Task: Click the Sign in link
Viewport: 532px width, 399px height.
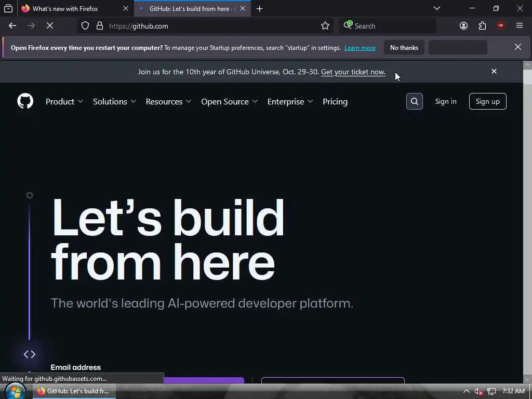Action: pyautogui.click(x=445, y=101)
